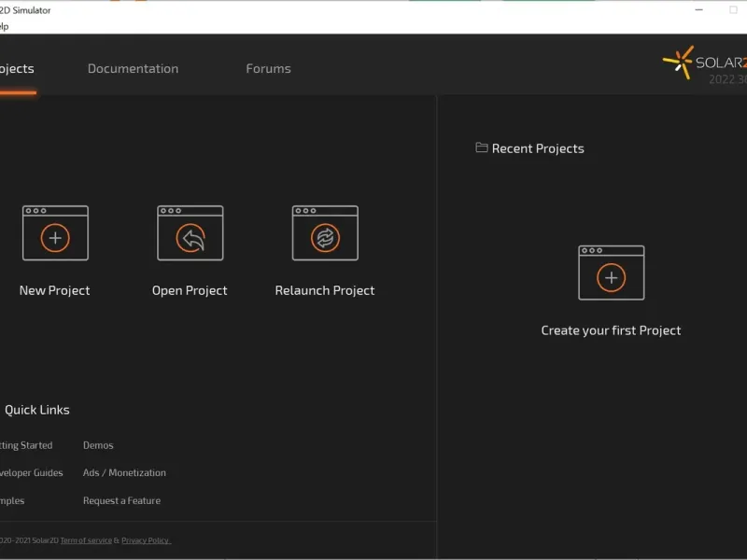The width and height of the screenshot is (747, 560).
Task: Select the New Project label
Action: point(54,290)
